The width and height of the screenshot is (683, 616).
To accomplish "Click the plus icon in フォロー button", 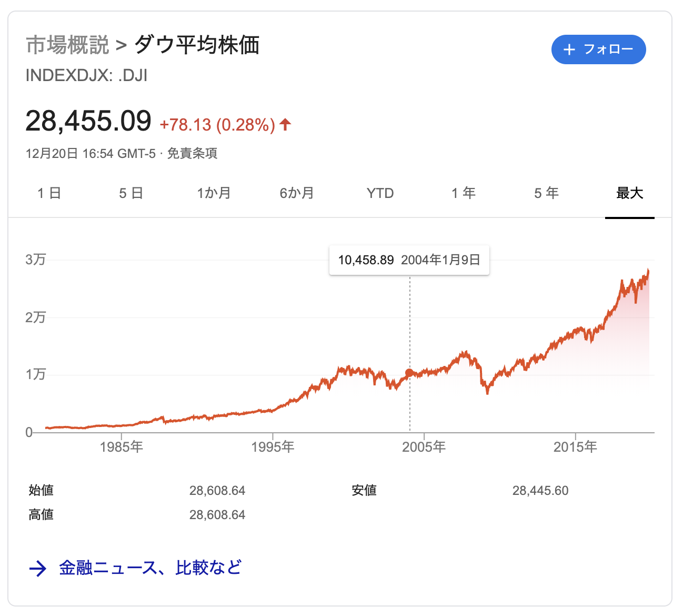I will click(x=569, y=49).
